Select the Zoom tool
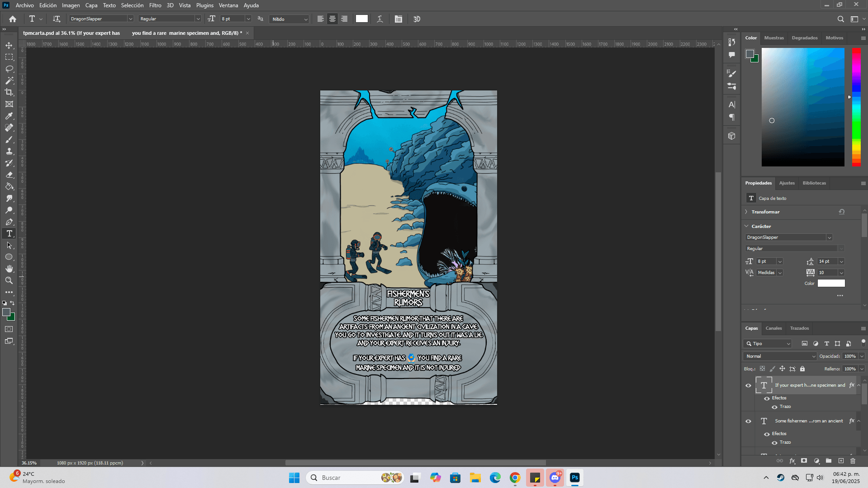The width and height of the screenshot is (868, 488). pyautogui.click(x=9, y=280)
